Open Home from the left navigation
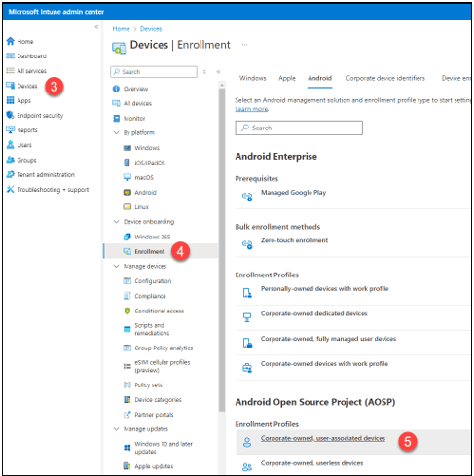The width and height of the screenshot is (474, 476). pyautogui.click(x=19, y=41)
